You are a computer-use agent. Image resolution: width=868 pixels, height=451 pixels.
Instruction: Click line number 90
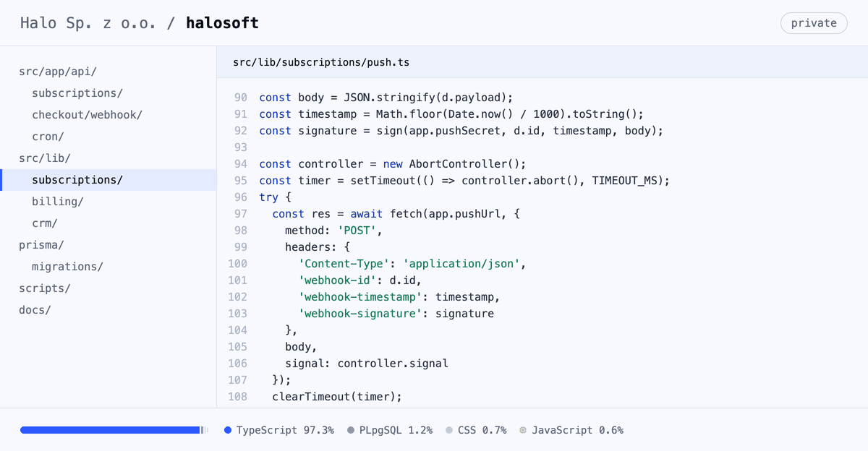click(x=241, y=98)
